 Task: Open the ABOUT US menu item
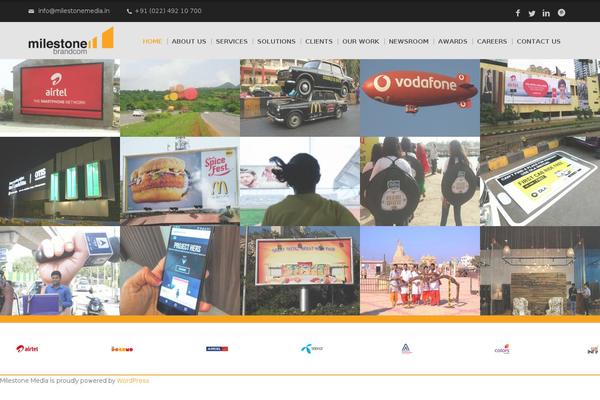(189, 41)
